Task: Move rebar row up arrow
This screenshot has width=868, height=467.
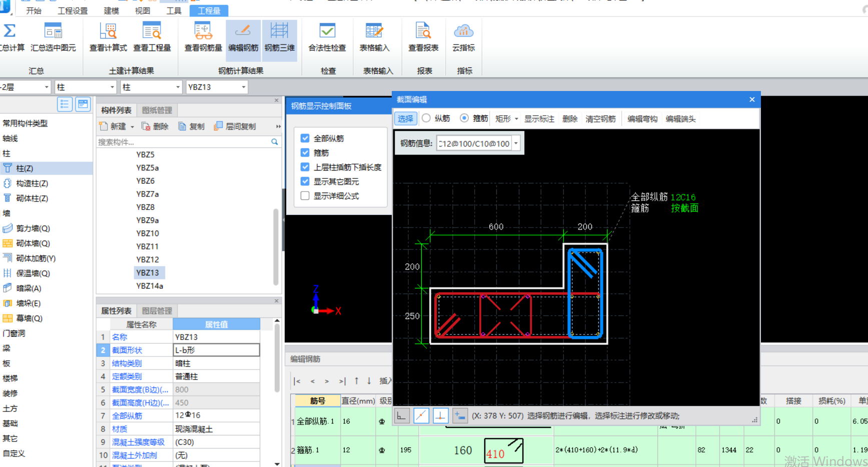Action: (x=356, y=381)
